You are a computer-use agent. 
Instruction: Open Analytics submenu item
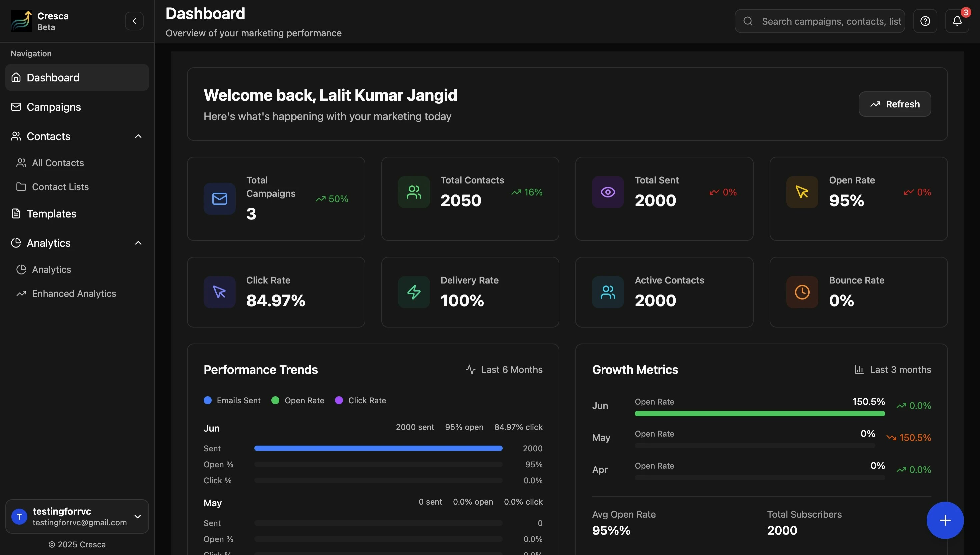click(x=77, y=269)
